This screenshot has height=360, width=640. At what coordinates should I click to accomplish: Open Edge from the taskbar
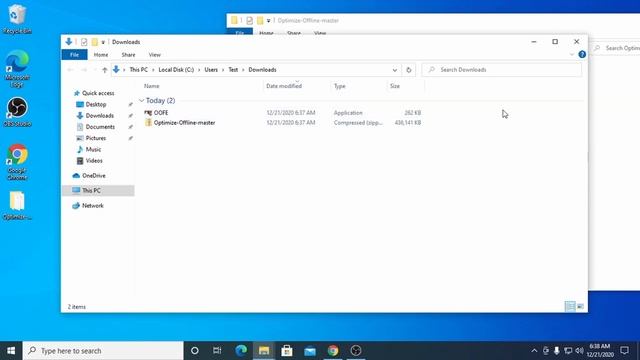pos(241,351)
